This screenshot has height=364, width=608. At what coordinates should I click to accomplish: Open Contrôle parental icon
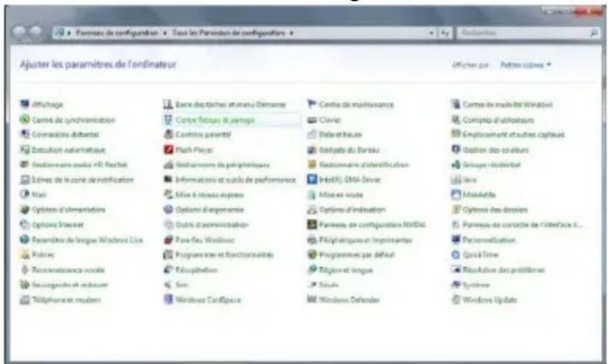168,134
